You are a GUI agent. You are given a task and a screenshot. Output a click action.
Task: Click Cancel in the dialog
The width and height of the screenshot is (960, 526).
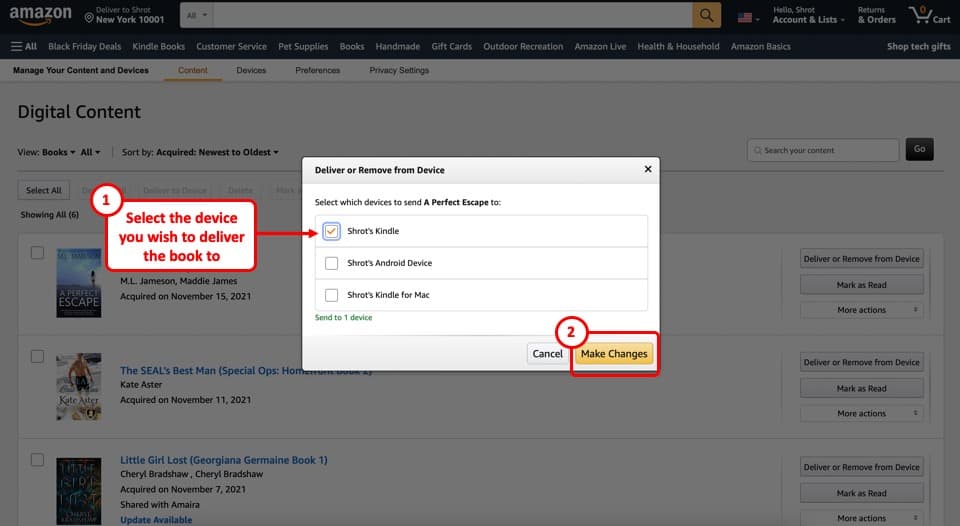point(547,353)
